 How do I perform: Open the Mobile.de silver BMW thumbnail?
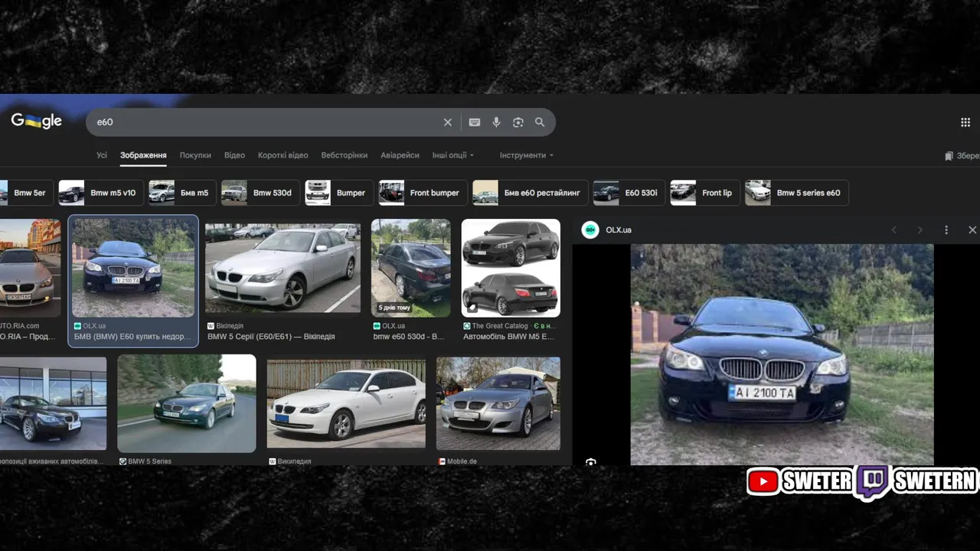coord(498,403)
